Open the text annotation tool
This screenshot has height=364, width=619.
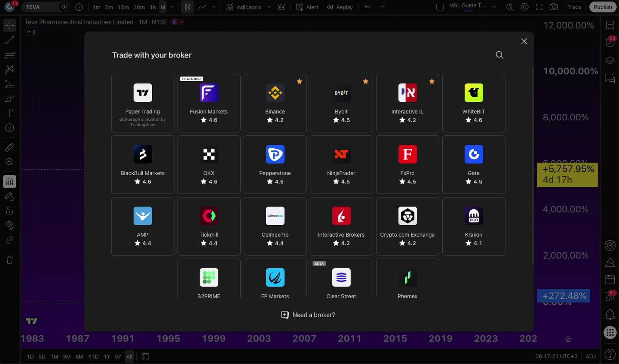point(9,113)
